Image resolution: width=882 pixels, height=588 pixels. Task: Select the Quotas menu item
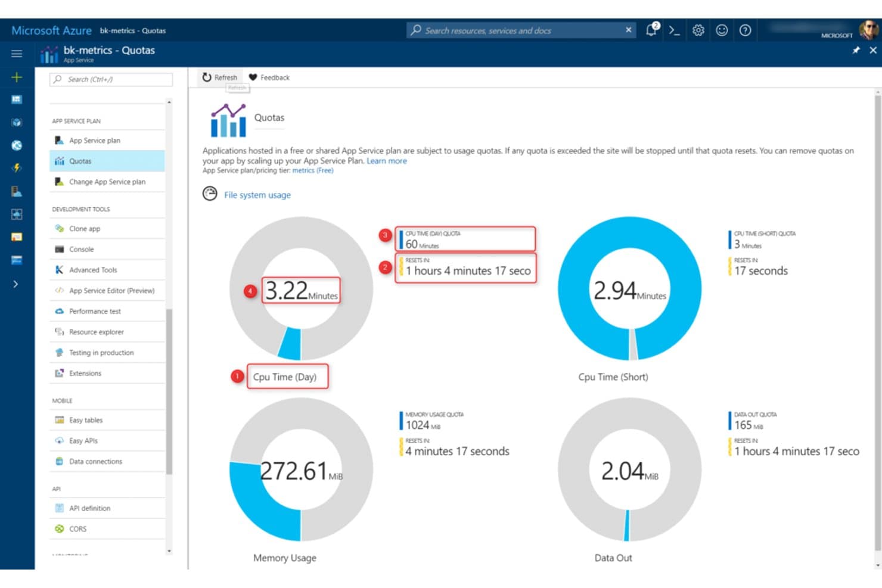pyautogui.click(x=107, y=161)
